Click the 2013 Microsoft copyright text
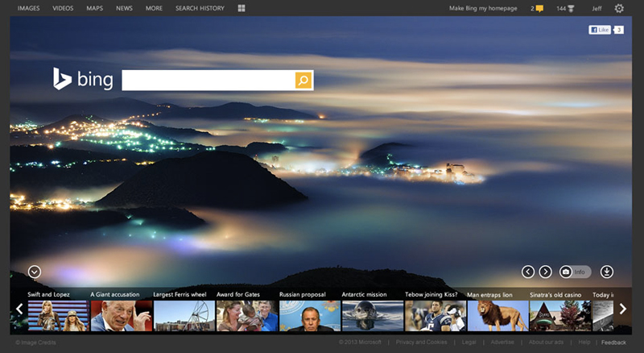Screen dimensions: 644x353 coord(360,343)
